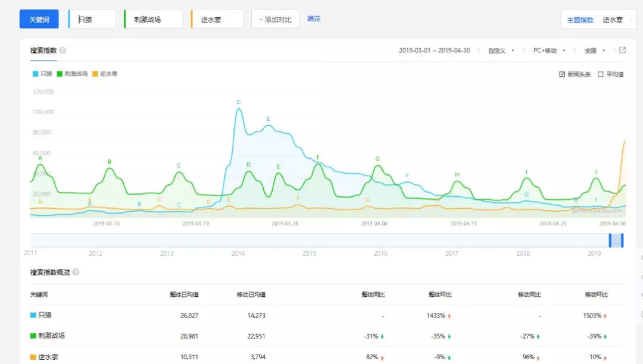Click the plus icon in 添加对比
The width and height of the screenshot is (643, 364).
click(261, 20)
